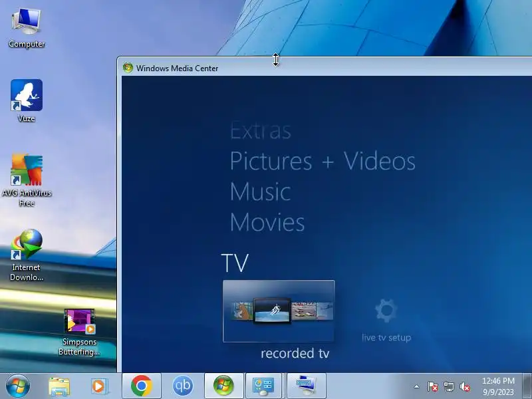Viewport: 532px width, 399px height.
Task: Click the recorded tv label
Action: 295,353
